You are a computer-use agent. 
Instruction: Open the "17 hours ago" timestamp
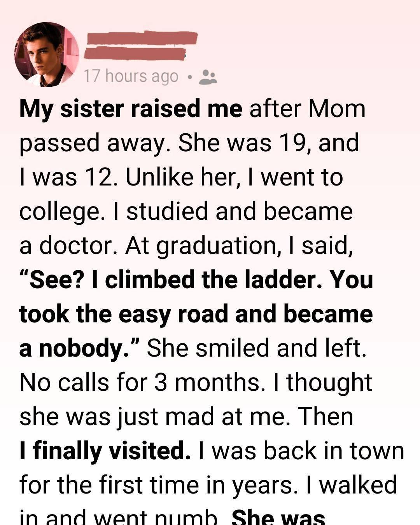coord(131,76)
